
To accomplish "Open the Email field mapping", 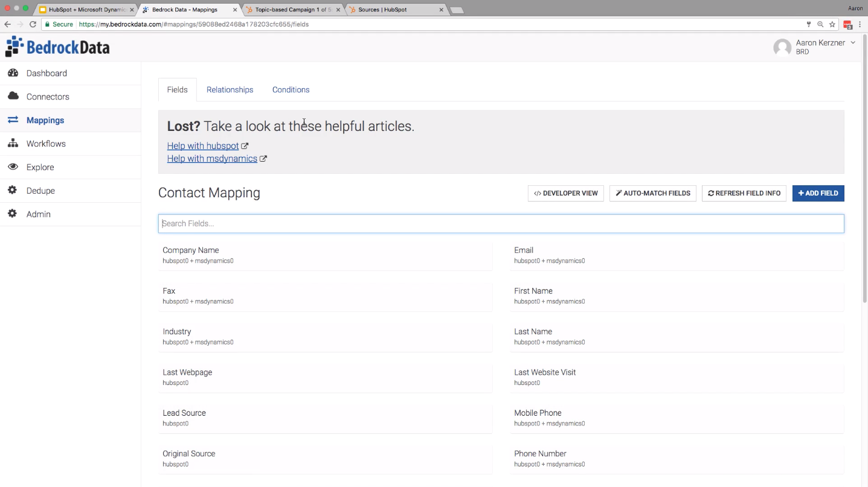I will click(677, 255).
